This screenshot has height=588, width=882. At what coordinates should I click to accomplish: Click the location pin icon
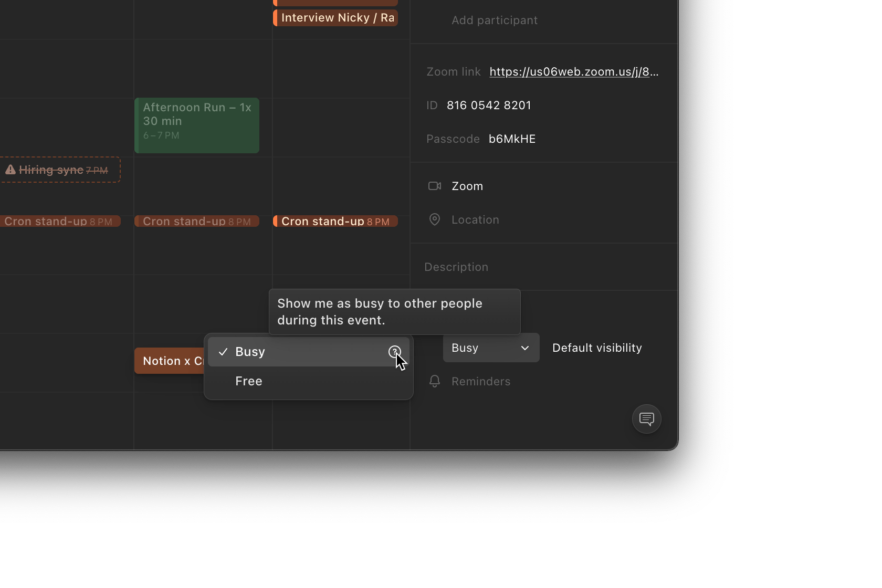[x=434, y=219]
